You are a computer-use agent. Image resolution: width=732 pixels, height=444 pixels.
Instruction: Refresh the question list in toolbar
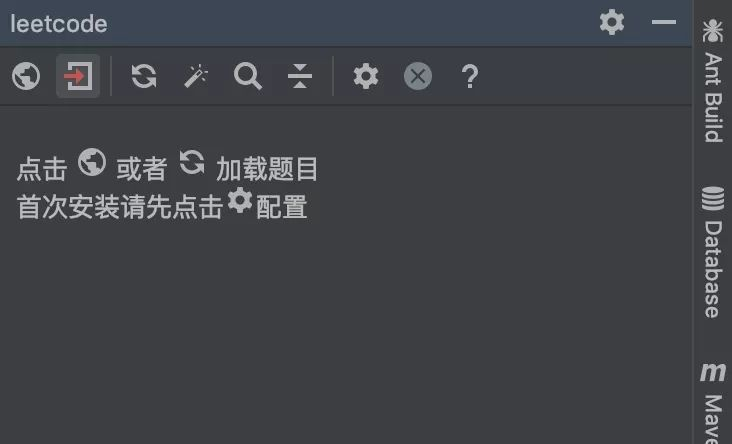tap(144, 76)
